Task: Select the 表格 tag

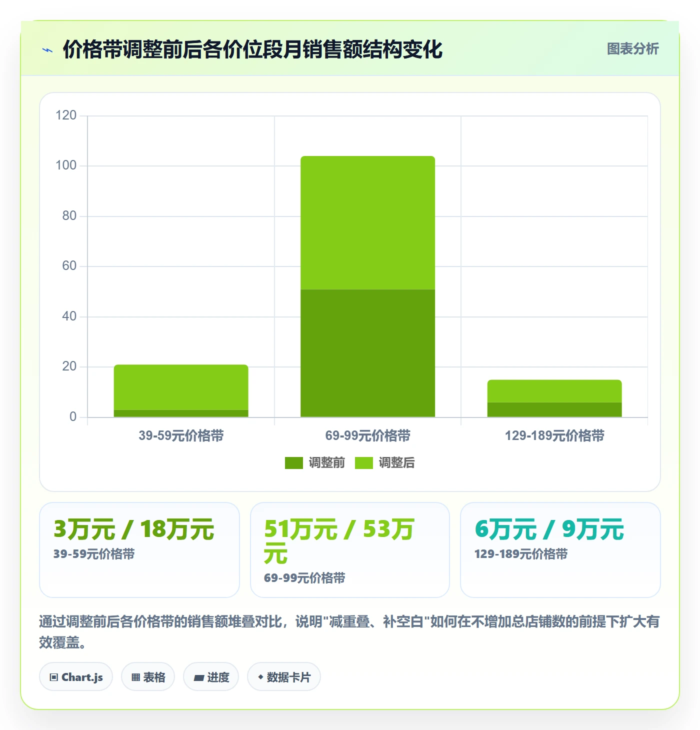Action: 148,677
